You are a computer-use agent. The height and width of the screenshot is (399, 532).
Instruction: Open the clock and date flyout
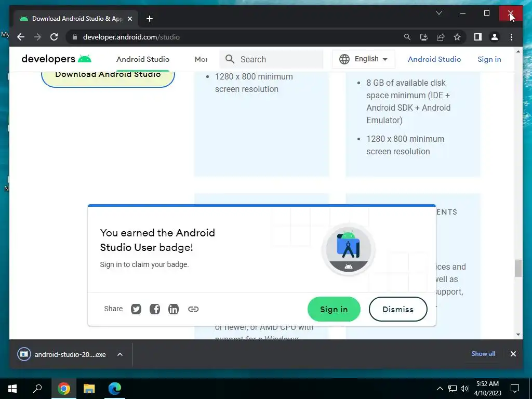coord(487,389)
